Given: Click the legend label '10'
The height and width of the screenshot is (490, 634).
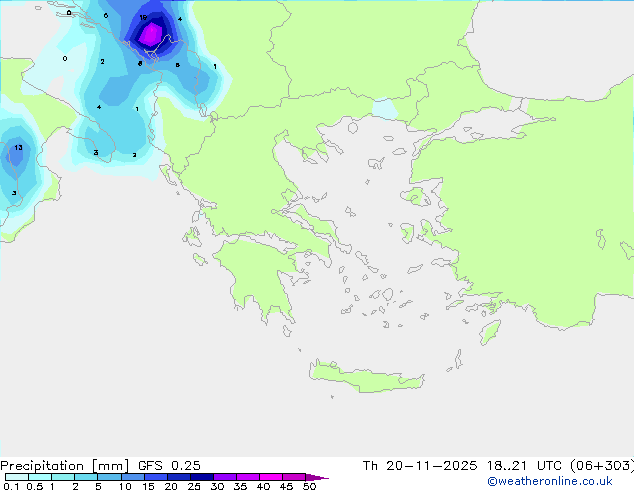Looking at the screenshot, I should pos(125,486).
